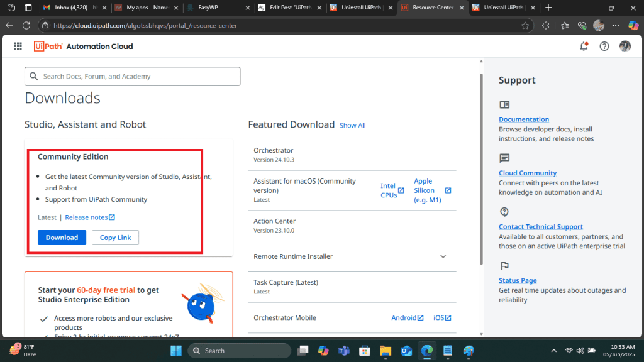Image resolution: width=644 pixels, height=362 pixels.
Task: Click the Cloud Community speech bubble icon
Action: click(504, 159)
